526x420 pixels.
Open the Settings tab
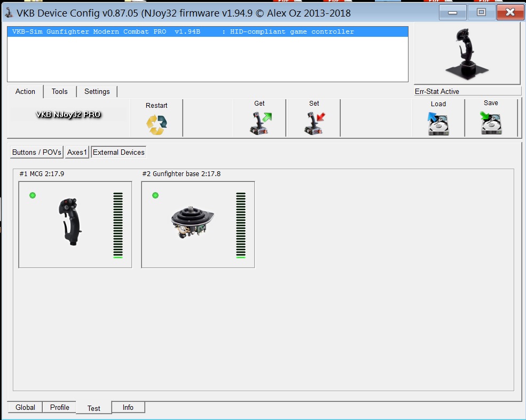[x=97, y=91]
